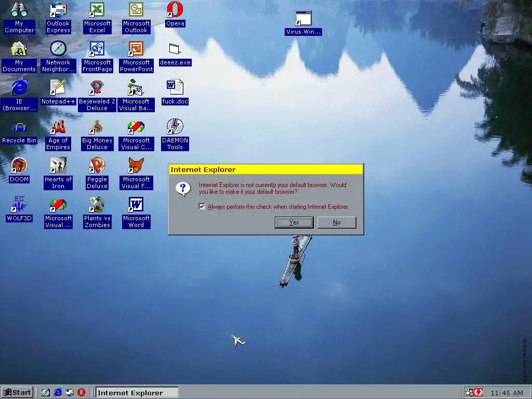
Task: Click Yes to set default browser
Action: pyautogui.click(x=294, y=222)
